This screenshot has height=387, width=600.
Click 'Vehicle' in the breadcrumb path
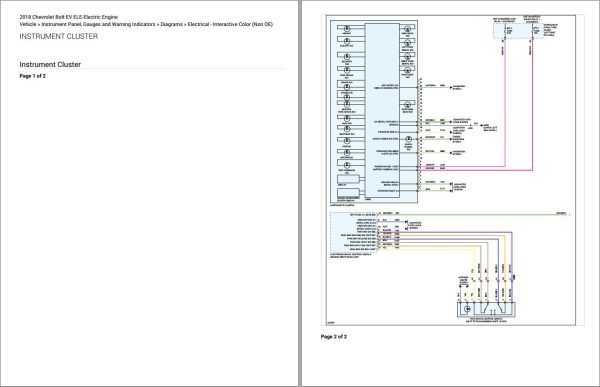pyautogui.click(x=28, y=24)
